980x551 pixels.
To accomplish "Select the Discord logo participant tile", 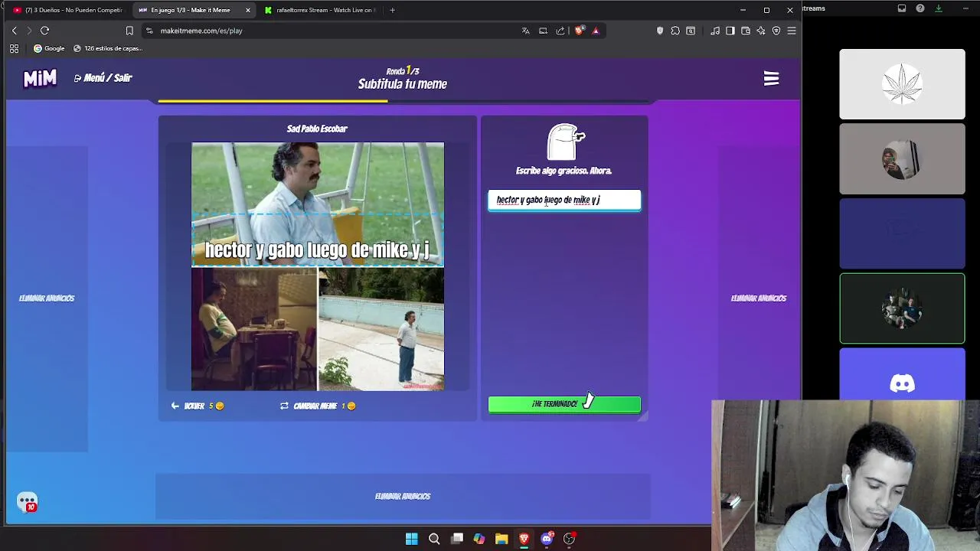I will (902, 375).
